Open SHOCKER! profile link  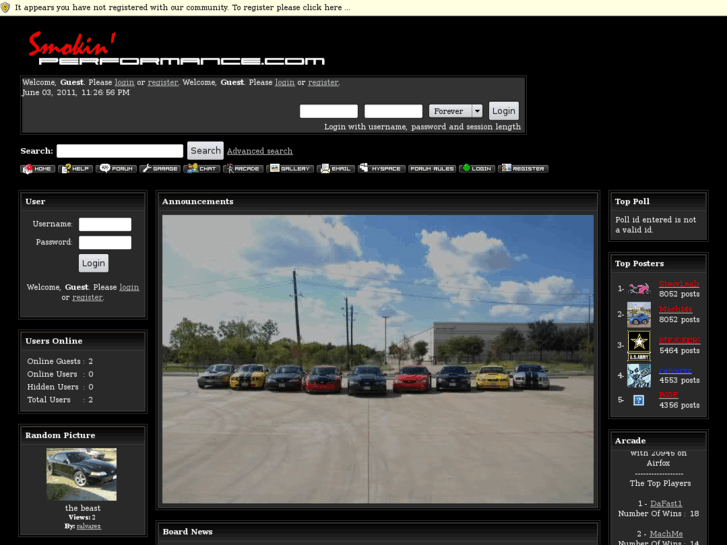click(x=679, y=340)
